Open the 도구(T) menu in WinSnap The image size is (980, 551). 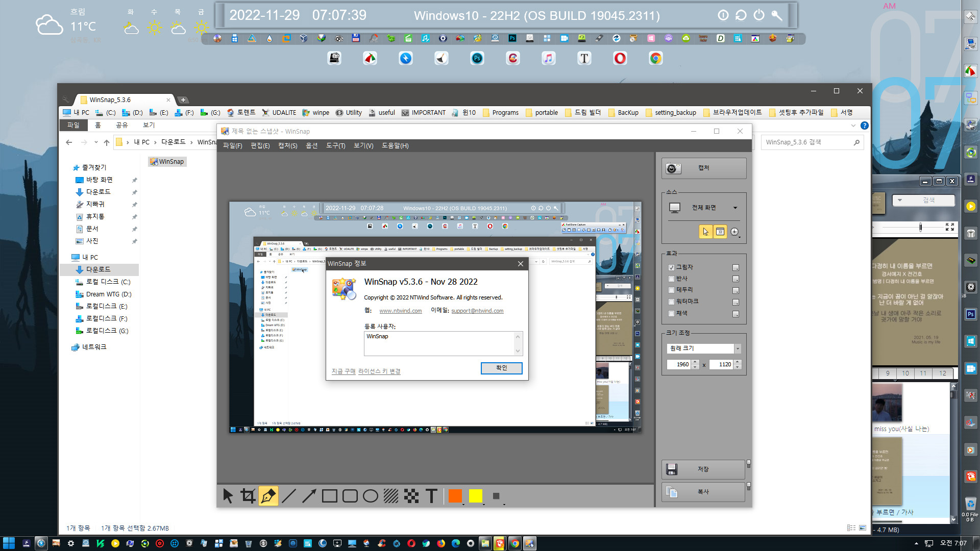[x=335, y=146]
